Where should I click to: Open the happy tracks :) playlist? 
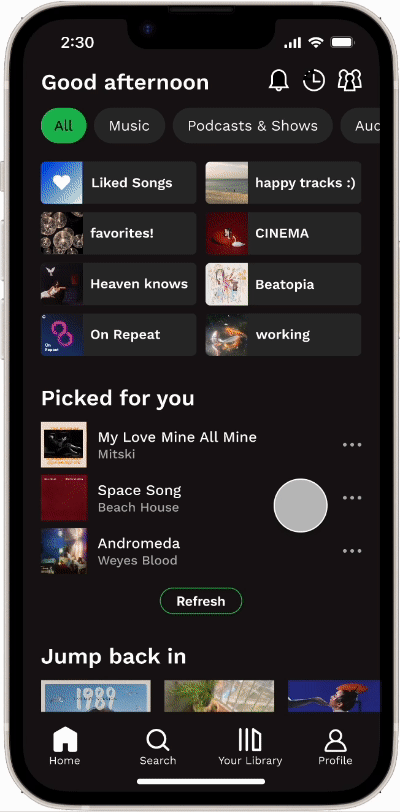click(x=283, y=183)
